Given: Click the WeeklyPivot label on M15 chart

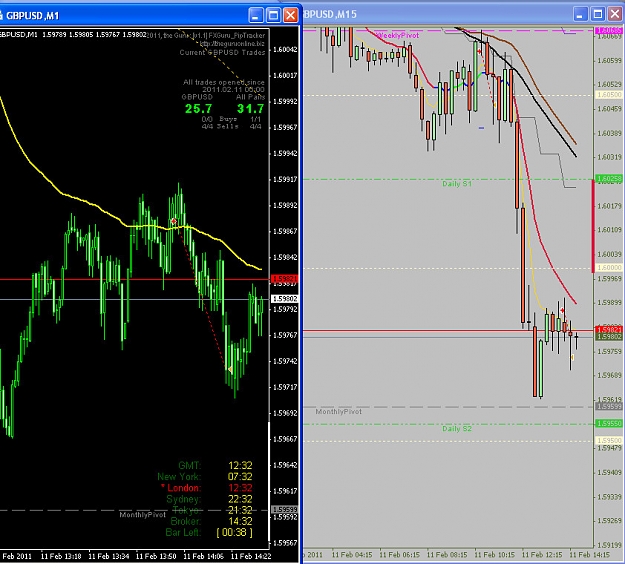Looking at the screenshot, I should click(x=398, y=35).
